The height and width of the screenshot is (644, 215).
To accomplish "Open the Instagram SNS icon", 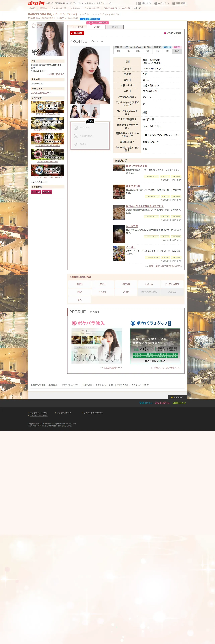I will (76, 128).
